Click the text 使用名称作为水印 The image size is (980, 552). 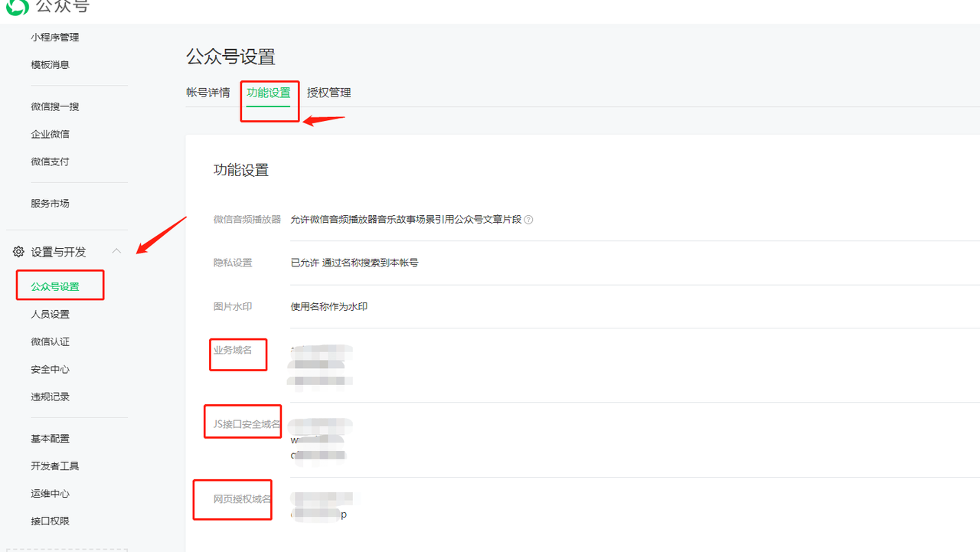329,307
